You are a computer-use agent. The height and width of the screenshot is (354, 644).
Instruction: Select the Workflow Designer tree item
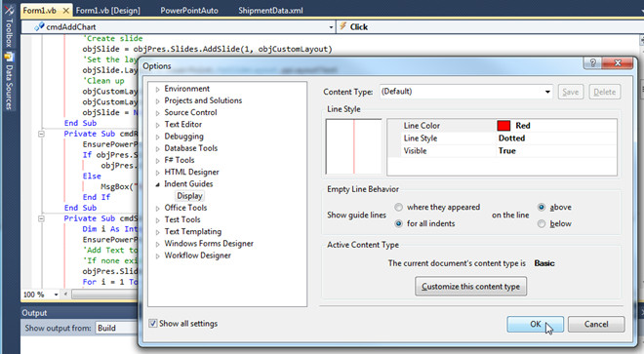pyautogui.click(x=197, y=256)
